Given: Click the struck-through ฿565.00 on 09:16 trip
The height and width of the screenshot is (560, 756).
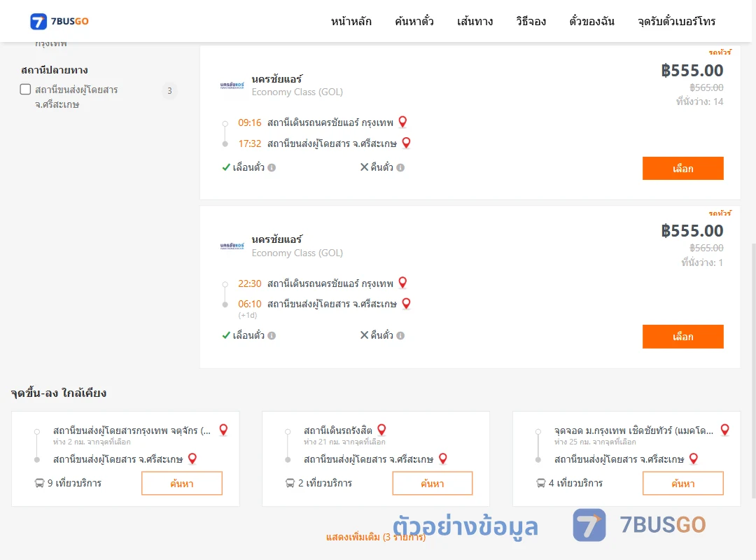Looking at the screenshot, I should click(x=706, y=87).
